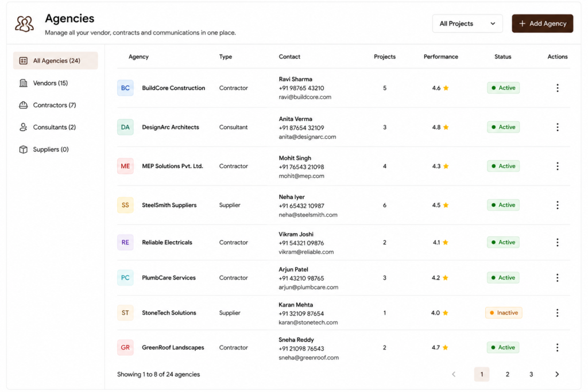Click the Agency column header
The height and width of the screenshot is (392, 588).
138,57
